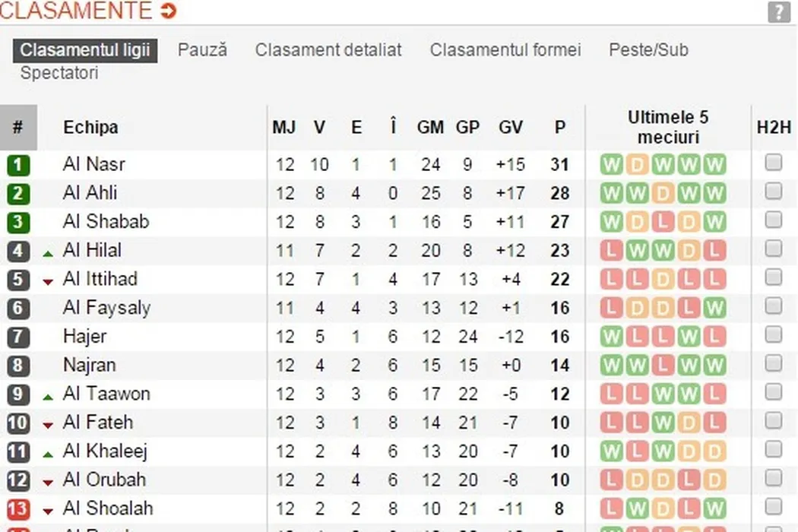The height and width of the screenshot is (532, 798).
Task: Enable H2H checkbox in Najran row
Action: (774, 363)
